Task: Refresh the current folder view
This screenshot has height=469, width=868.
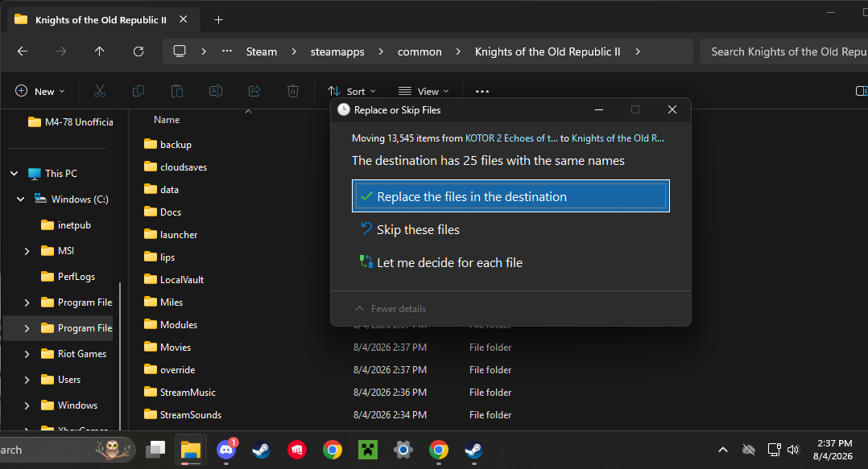Action: coord(138,51)
